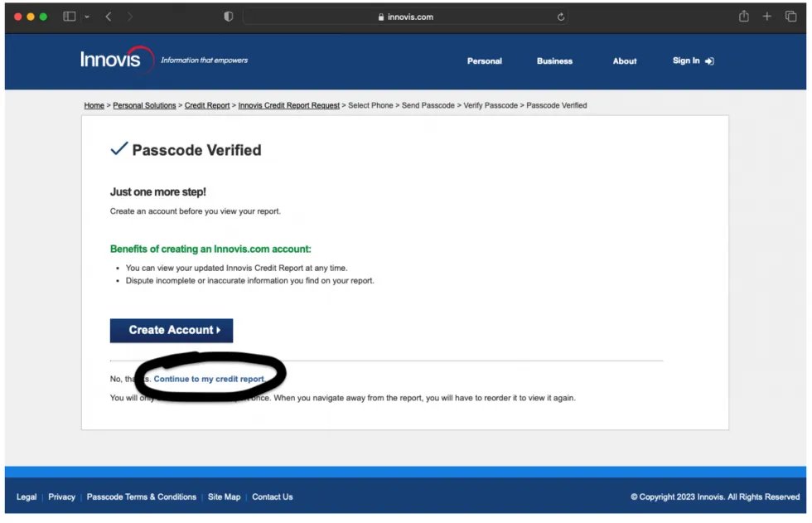812x523 pixels.
Task: Click the Innovis logo
Action: pos(117,60)
